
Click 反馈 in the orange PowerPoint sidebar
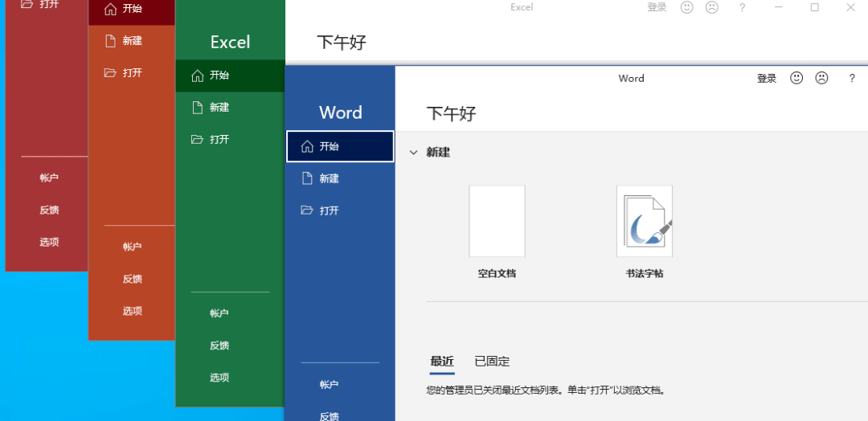pos(133,279)
